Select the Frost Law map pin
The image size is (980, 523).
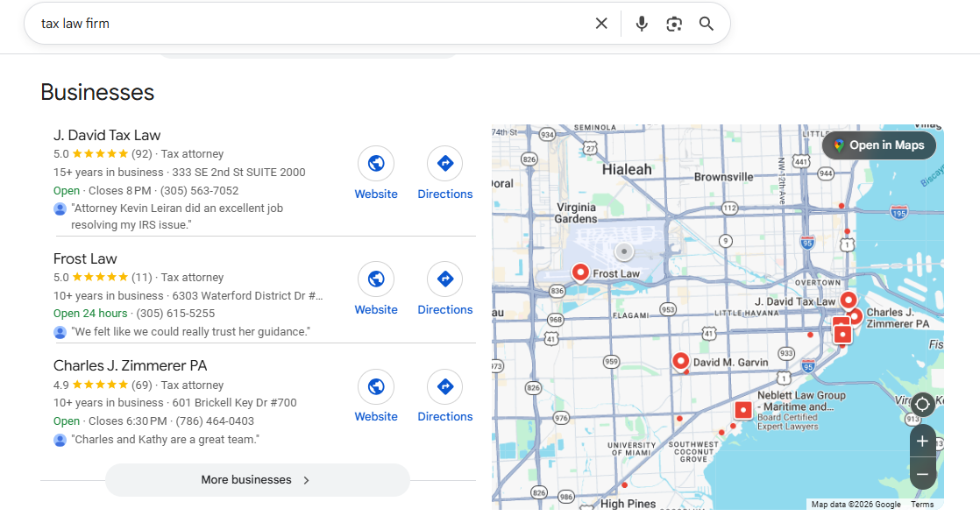coord(580,272)
